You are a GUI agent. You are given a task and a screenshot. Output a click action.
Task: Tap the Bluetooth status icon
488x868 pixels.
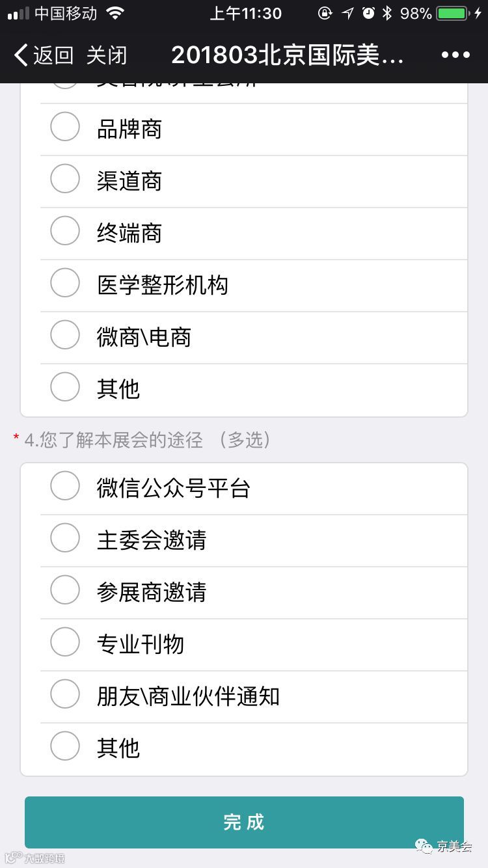[387, 13]
